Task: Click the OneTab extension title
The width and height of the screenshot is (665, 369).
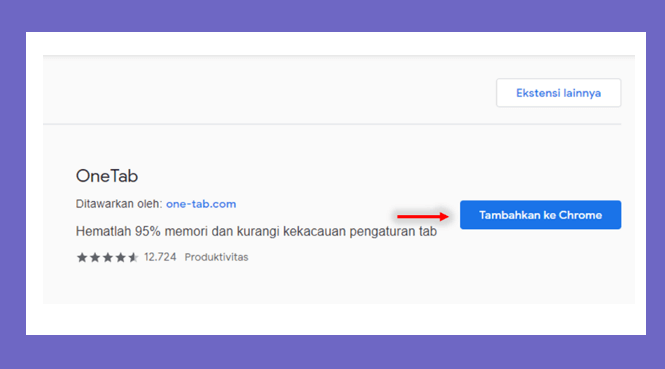Action: (107, 176)
